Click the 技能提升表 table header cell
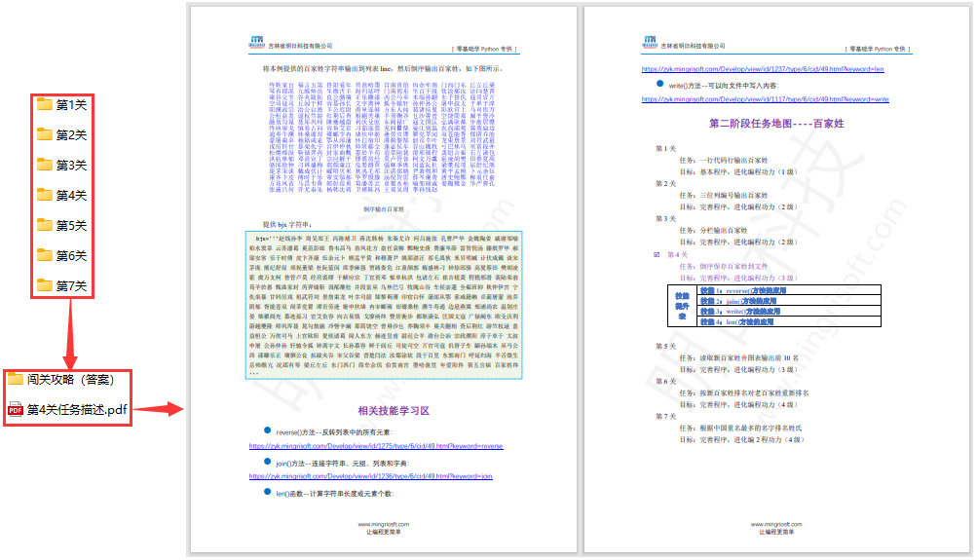 pos(682,306)
